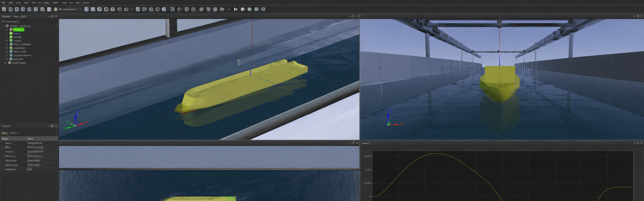Click the double-arrow run icon in toolbar
644x201 pixels.
point(236,9)
